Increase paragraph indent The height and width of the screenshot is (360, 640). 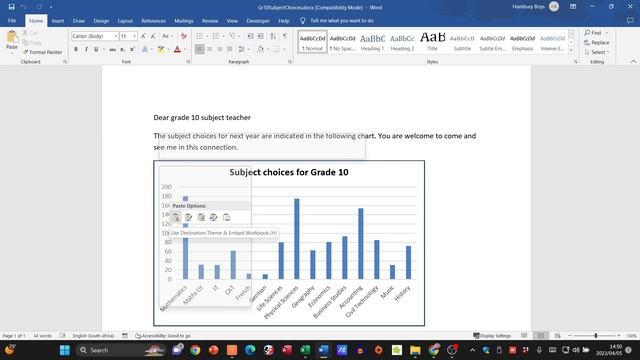click(260, 36)
